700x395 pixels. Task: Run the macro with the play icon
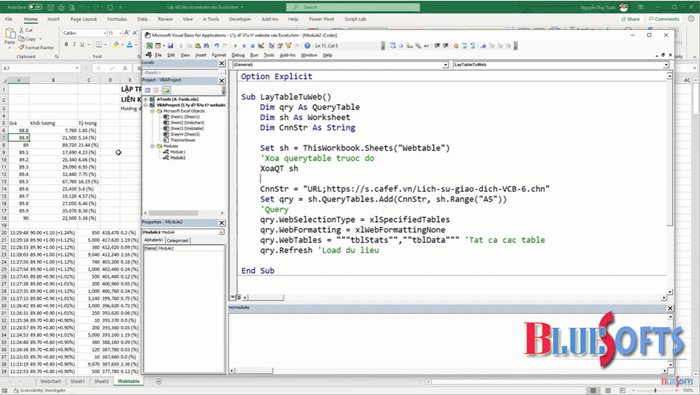(x=235, y=46)
